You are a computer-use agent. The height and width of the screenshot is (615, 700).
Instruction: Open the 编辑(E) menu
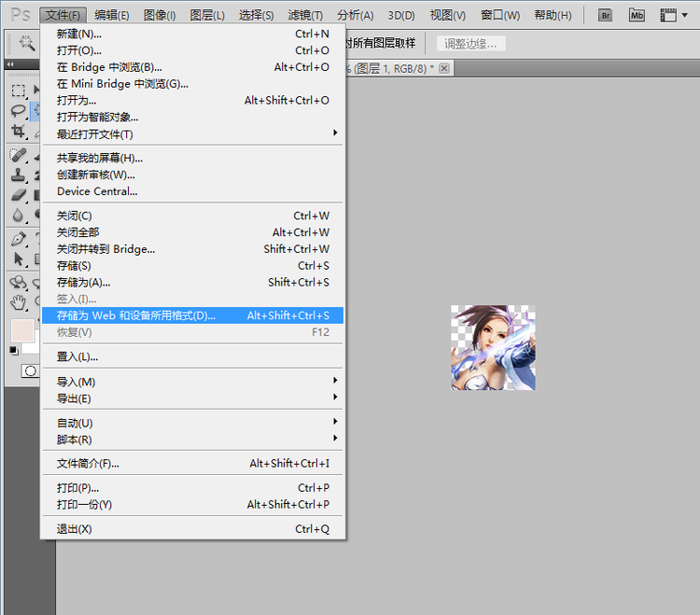[x=112, y=16]
